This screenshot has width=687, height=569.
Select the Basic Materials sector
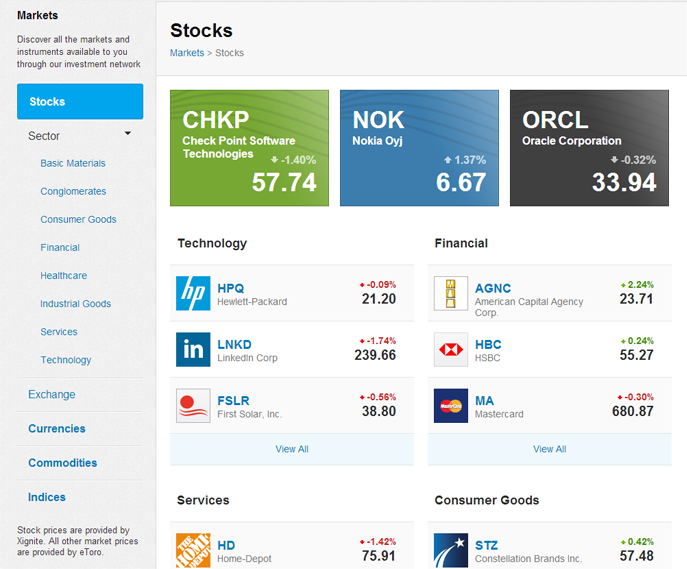[73, 163]
